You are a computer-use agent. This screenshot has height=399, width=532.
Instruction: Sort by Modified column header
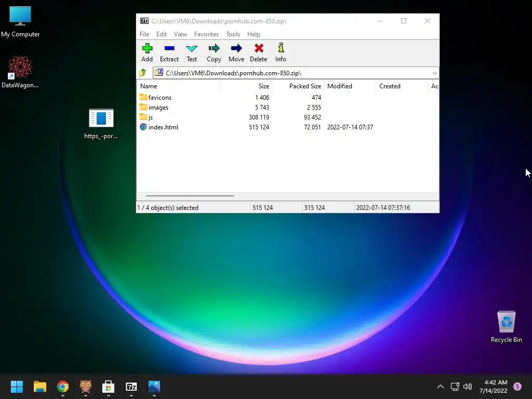[350, 86]
